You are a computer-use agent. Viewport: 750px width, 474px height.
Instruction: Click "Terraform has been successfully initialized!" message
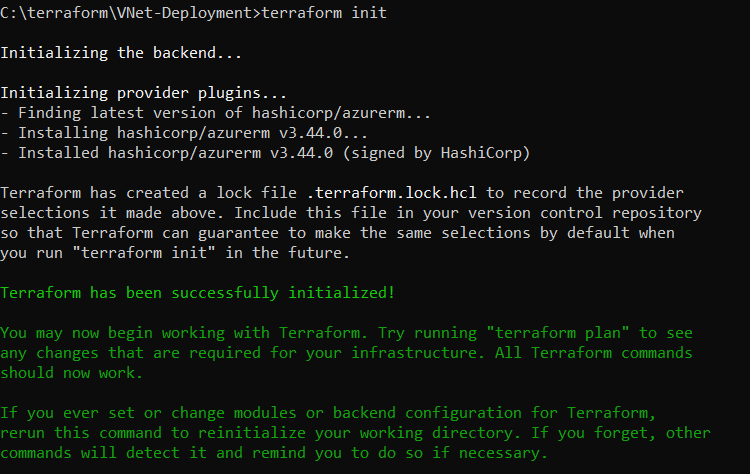(198, 293)
